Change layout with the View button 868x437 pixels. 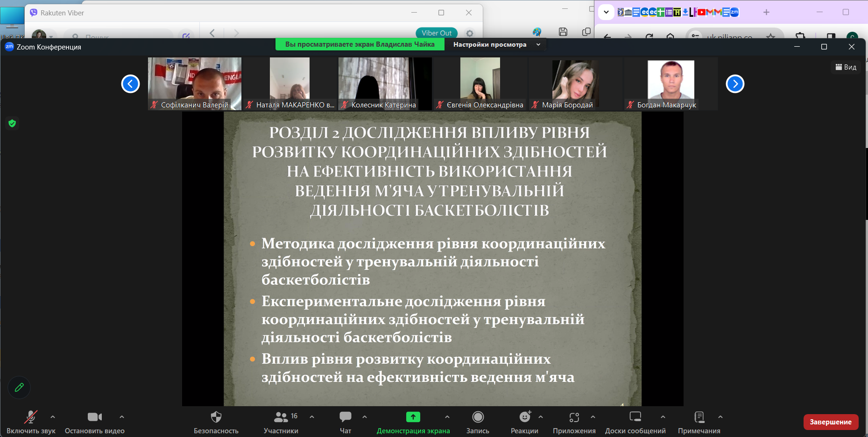[x=846, y=67]
